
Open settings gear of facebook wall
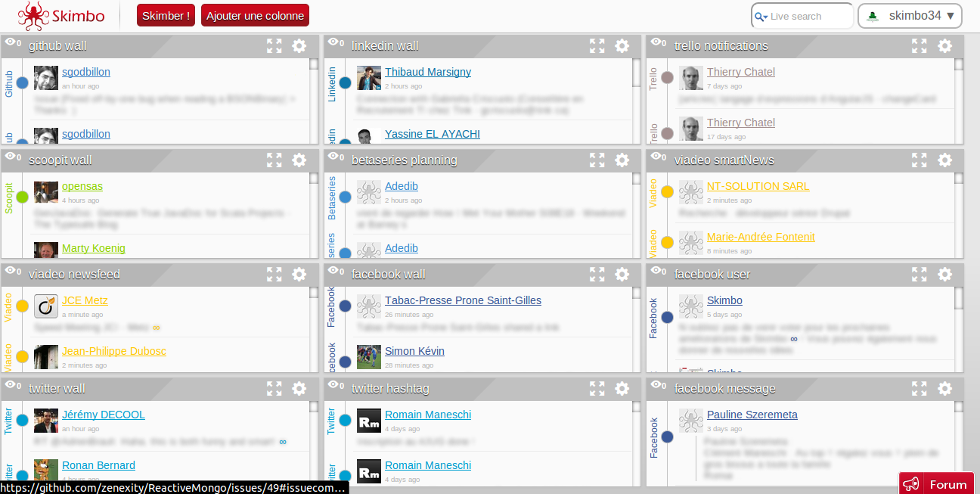(x=622, y=275)
